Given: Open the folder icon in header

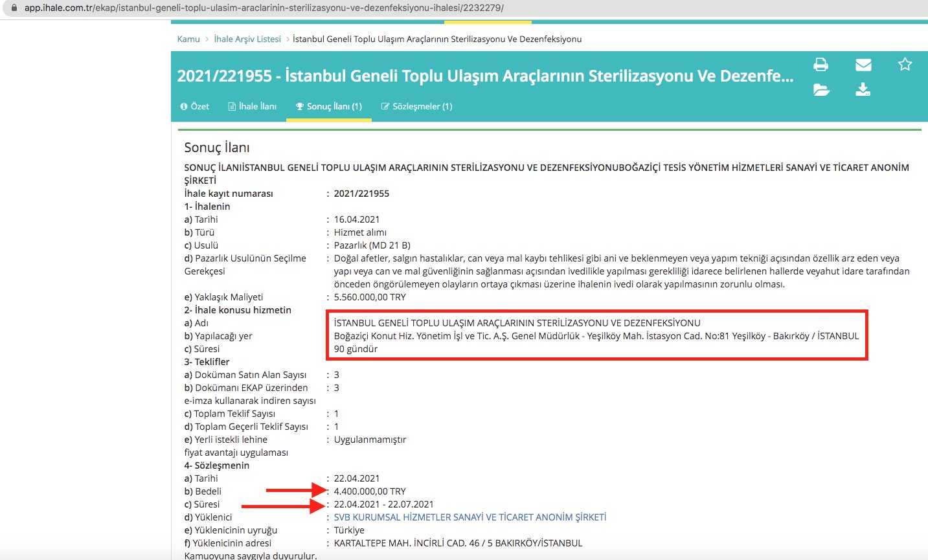Looking at the screenshot, I should click(821, 89).
